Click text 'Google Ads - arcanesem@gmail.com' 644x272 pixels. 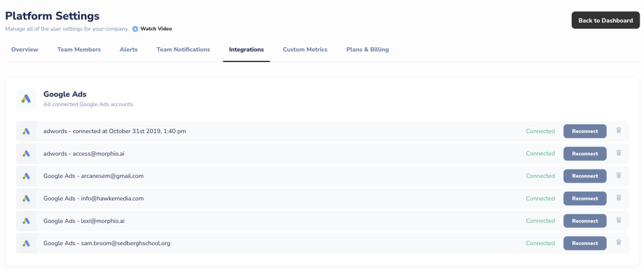tap(94, 176)
